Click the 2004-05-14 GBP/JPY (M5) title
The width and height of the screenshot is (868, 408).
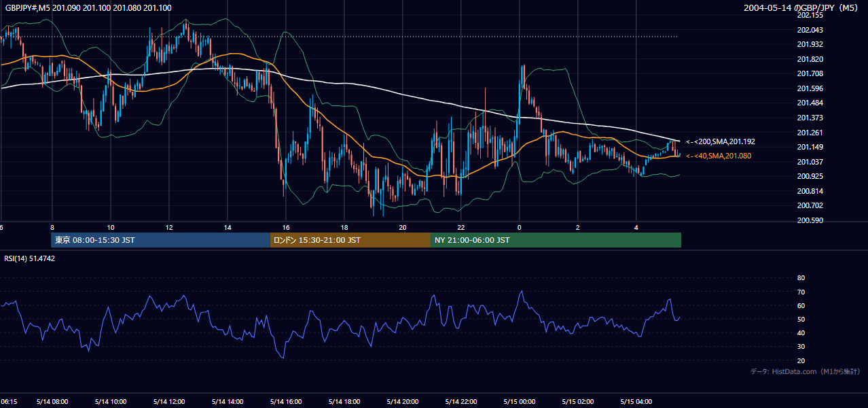point(801,7)
